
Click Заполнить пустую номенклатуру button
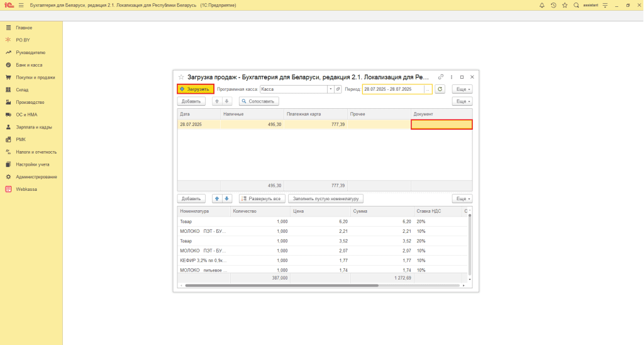326,198
